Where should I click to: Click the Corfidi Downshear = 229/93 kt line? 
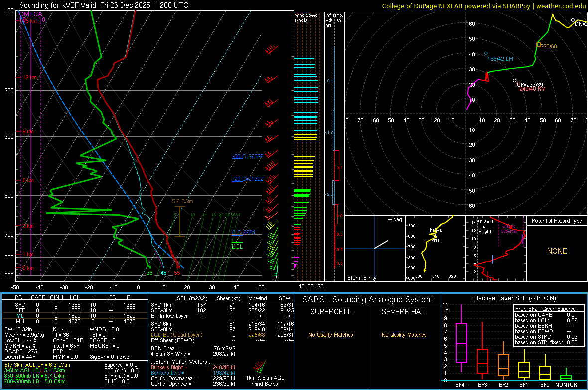point(193,378)
